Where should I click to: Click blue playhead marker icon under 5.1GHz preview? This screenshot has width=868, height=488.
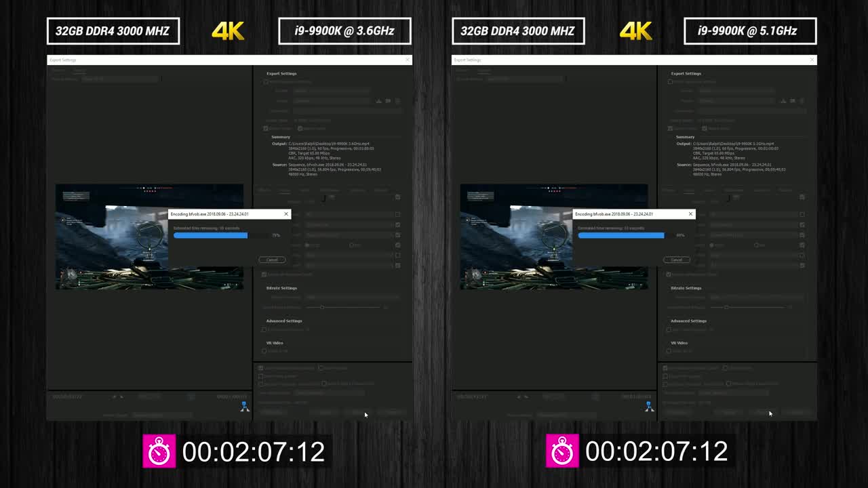pyautogui.click(x=649, y=407)
